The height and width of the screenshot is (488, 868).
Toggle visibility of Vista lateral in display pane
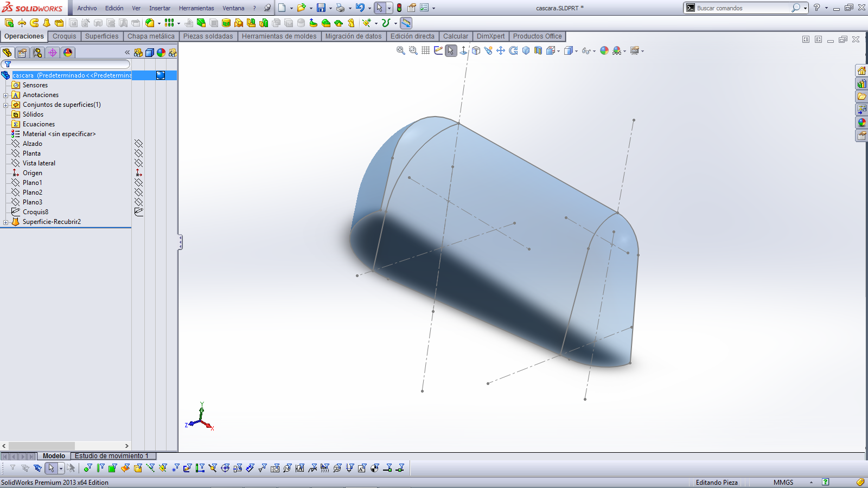pyautogui.click(x=138, y=163)
